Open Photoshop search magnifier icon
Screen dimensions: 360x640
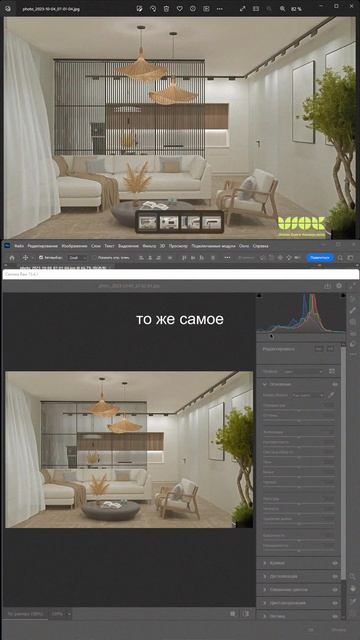340,258
